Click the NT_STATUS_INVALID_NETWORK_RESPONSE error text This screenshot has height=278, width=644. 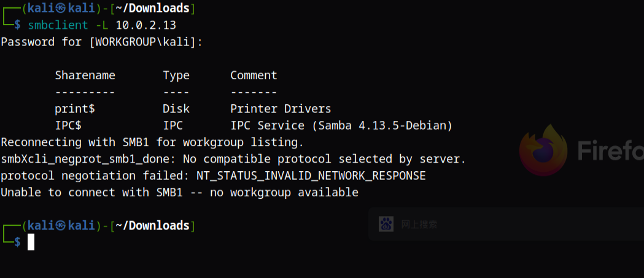click(x=311, y=176)
